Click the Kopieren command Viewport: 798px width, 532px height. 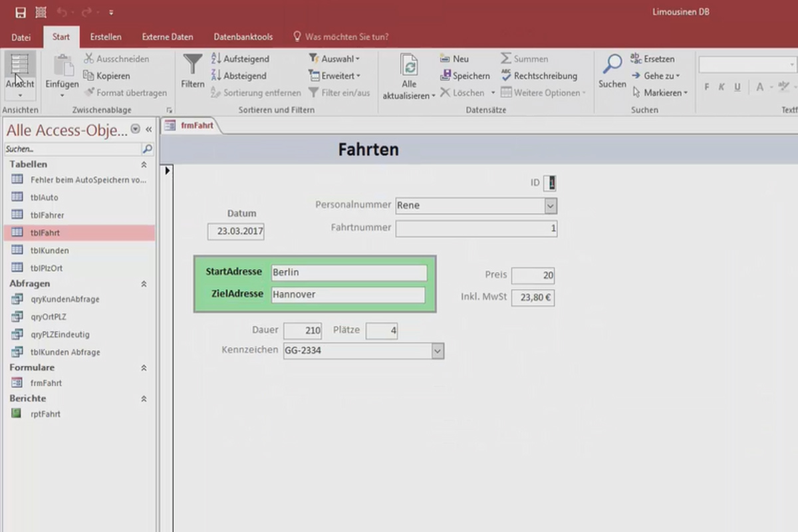click(x=107, y=76)
